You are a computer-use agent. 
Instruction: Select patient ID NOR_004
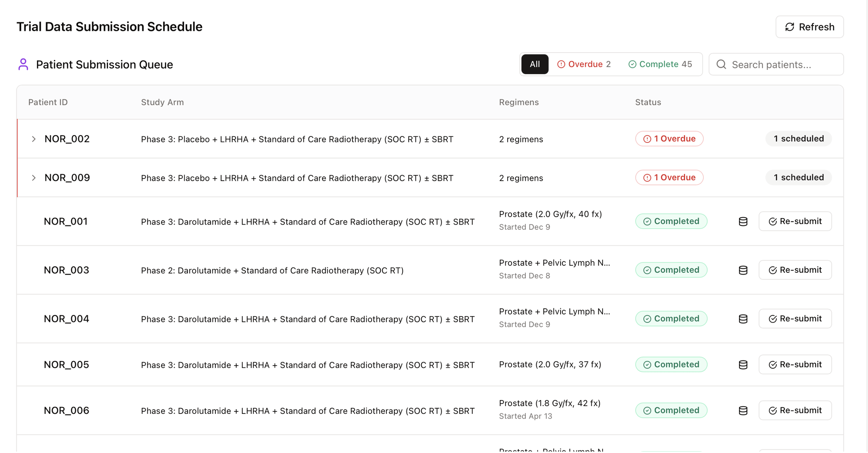point(66,319)
